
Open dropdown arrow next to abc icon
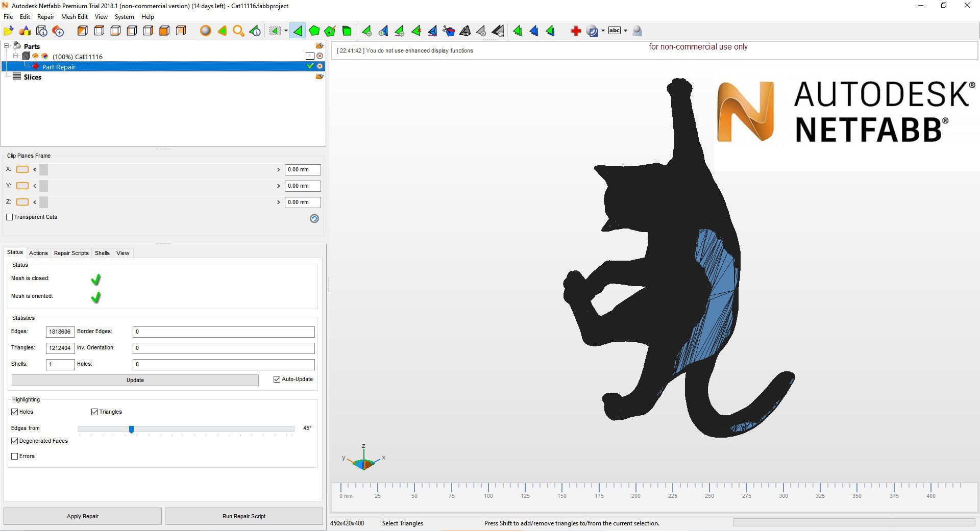pyautogui.click(x=625, y=31)
